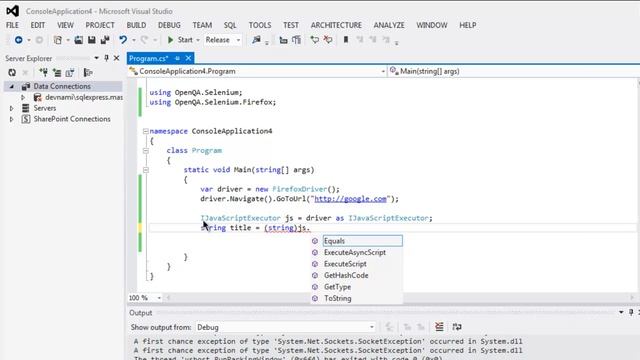Click the Connect to Server icon
Viewport: 640px width, 360px height.
point(57,73)
